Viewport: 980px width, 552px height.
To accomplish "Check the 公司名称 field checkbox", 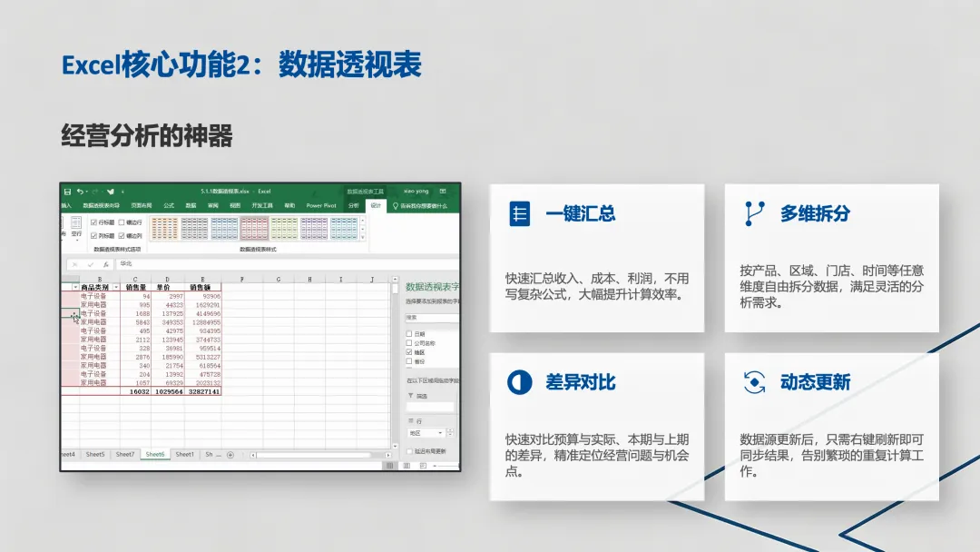I will click(x=409, y=343).
